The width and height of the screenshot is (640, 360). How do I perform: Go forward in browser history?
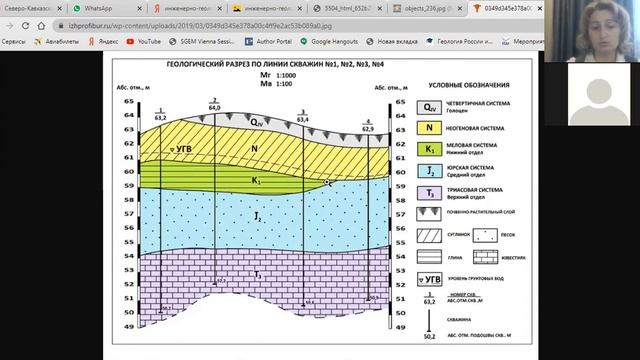pyautogui.click(x=10, y=26)
